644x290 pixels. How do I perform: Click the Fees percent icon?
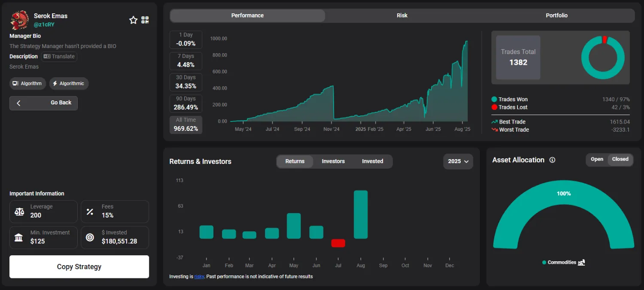(90, 211)
